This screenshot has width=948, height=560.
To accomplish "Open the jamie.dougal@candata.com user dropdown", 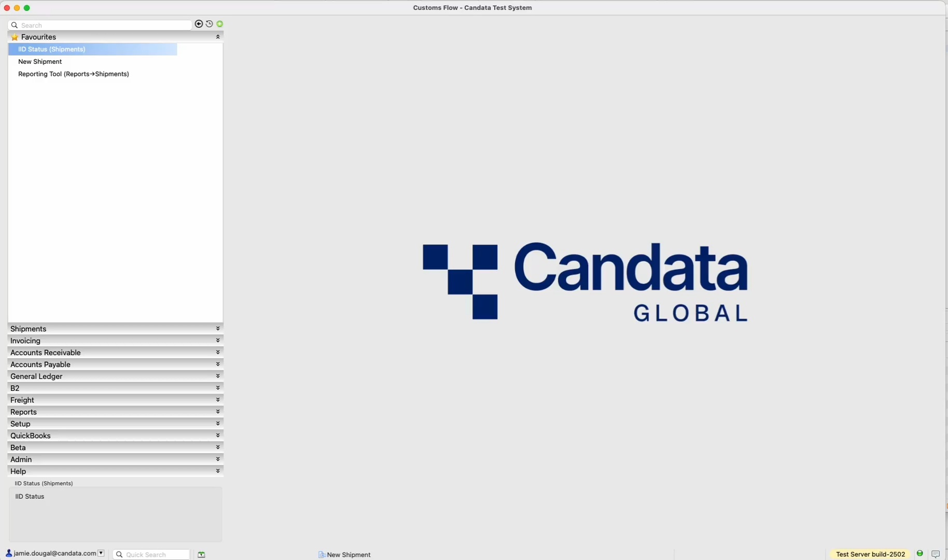I will pyautogui.click(x=101, y=553).
